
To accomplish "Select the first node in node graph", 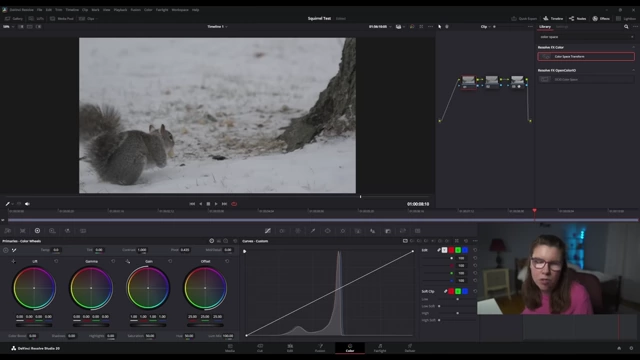I will [x=469, y=81].
